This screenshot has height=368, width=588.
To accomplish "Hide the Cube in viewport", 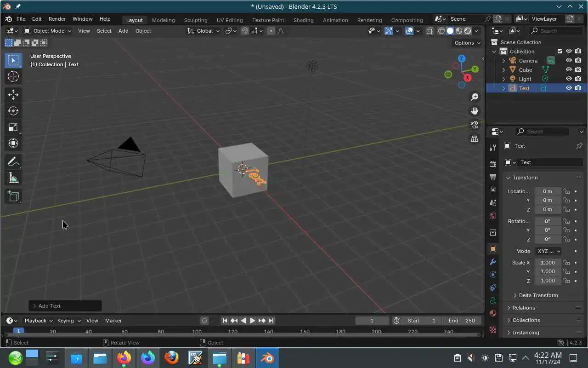I will pyautogui.click(x=569, y=69).
